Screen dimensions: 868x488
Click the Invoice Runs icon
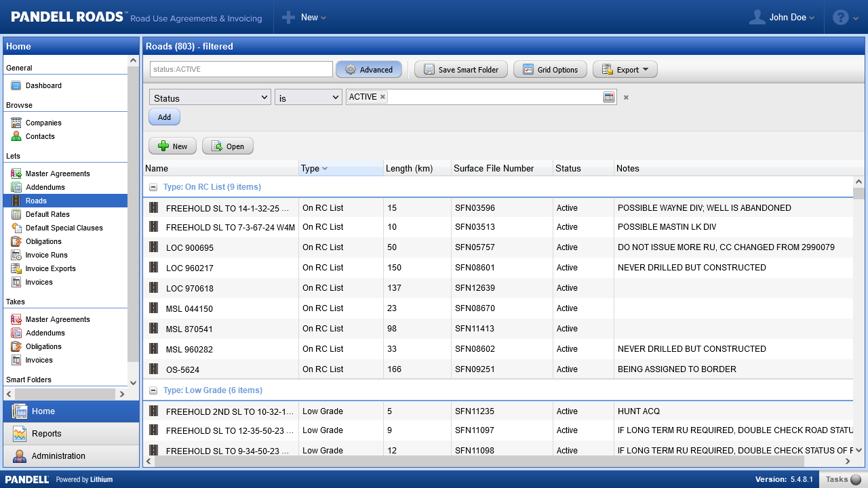16,255
